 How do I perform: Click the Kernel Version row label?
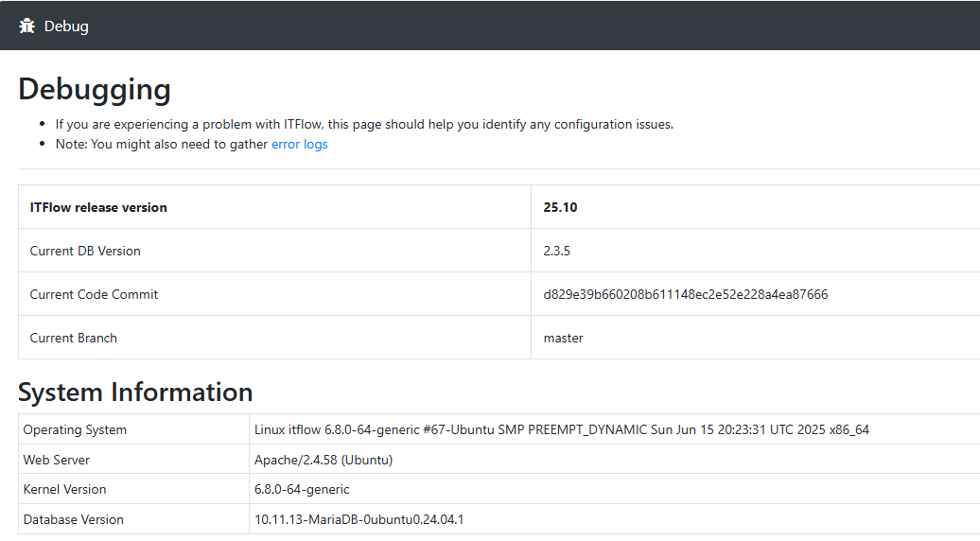tap(64, 489)
